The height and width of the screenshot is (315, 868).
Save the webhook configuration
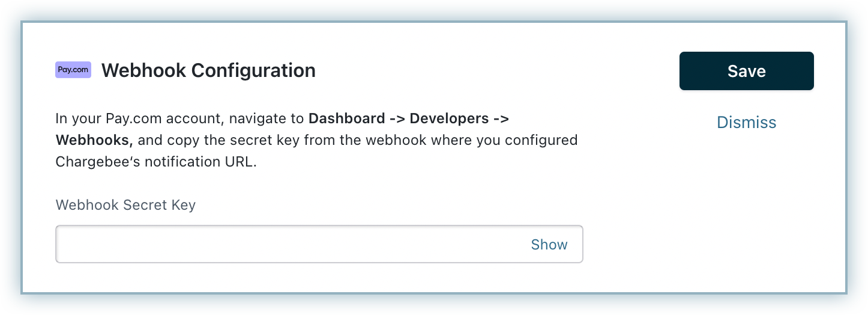(746, 71)
